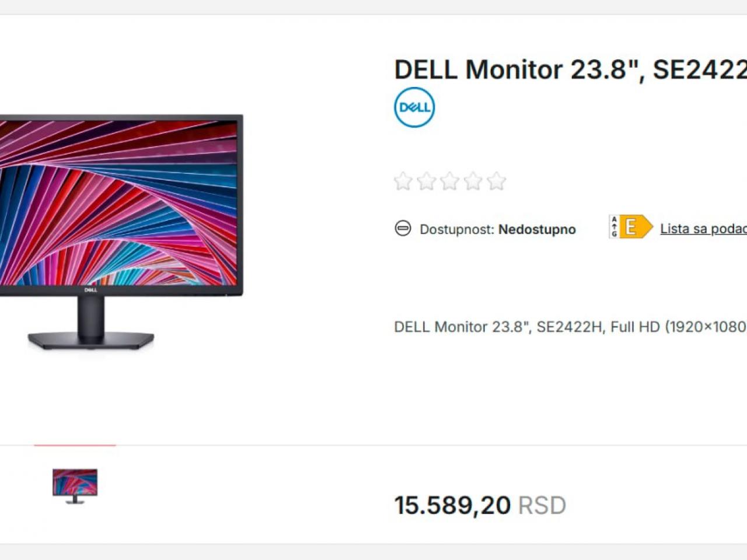Screen dimensions: 747x560
Task: Click the RSD currency label
Action: pyautogui.click(x=542, y=505)
